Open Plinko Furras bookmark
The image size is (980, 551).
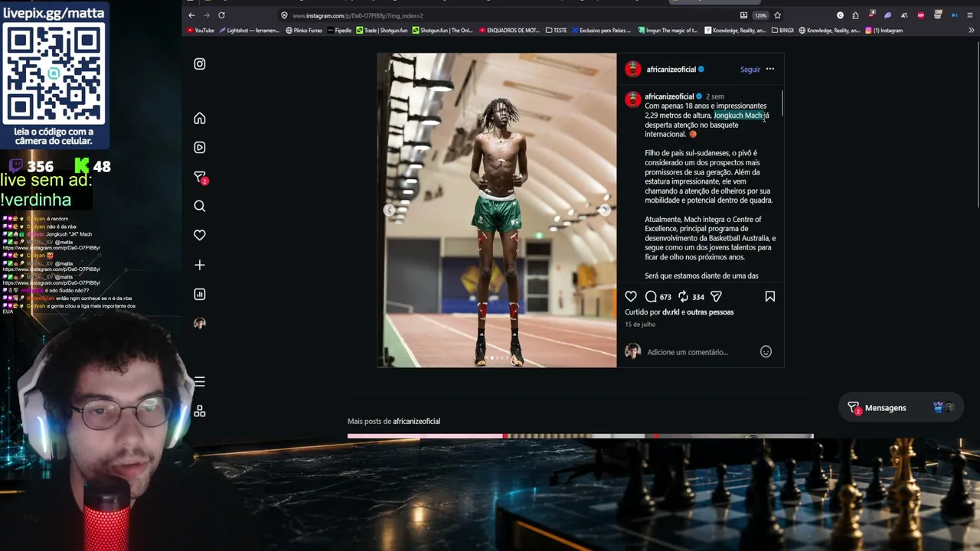click(x=304, y=31)
